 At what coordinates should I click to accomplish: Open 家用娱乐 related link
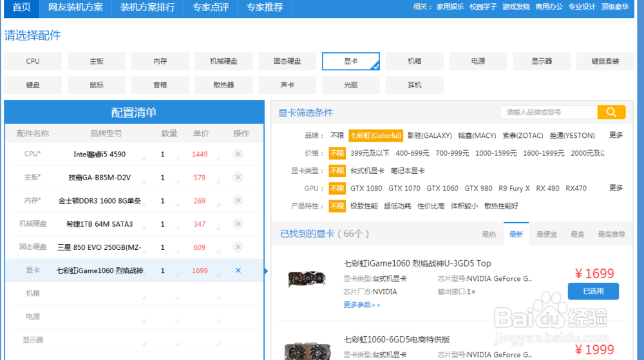coord(450,6)
